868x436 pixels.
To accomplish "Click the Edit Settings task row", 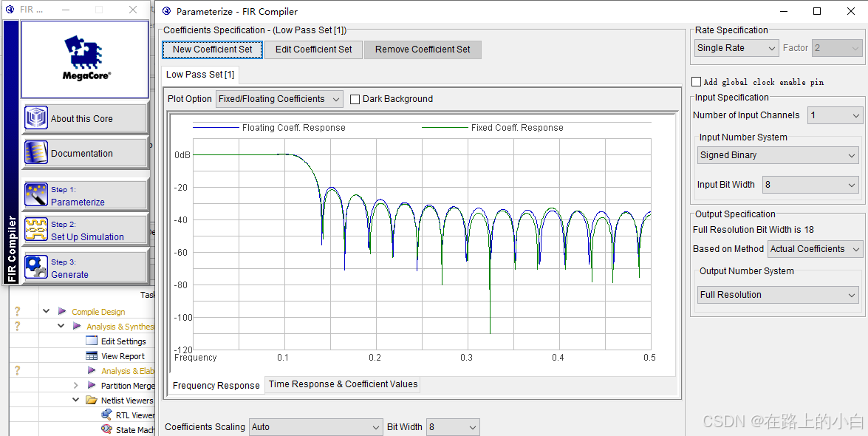I will click(123, 341).
